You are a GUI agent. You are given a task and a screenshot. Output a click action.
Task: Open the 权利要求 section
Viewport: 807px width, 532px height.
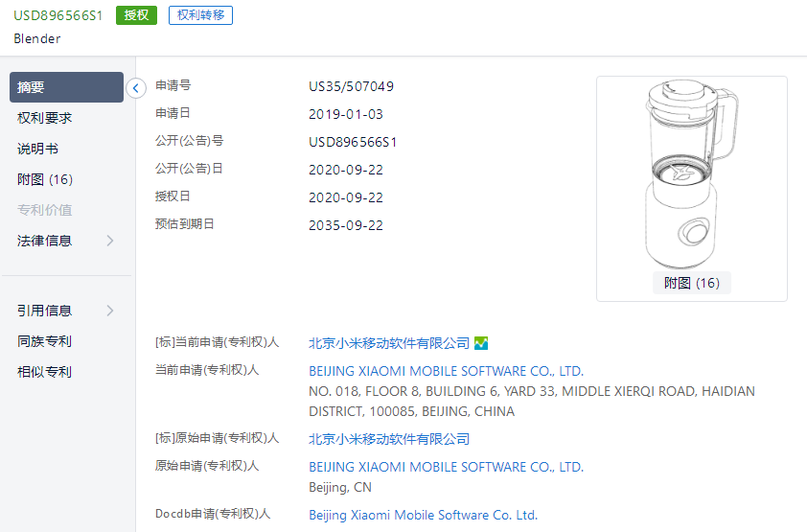(x=44, y=118)
